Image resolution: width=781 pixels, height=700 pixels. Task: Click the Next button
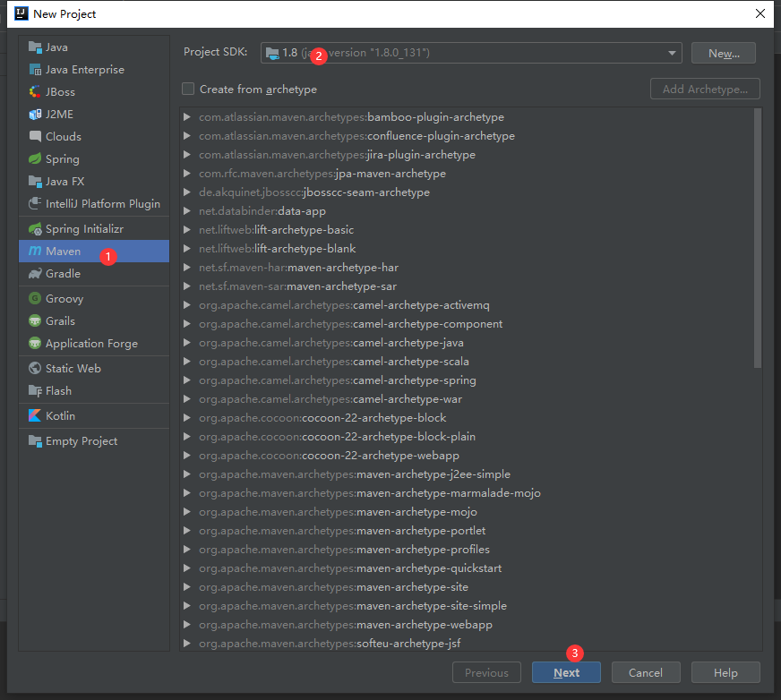(566, 672)
